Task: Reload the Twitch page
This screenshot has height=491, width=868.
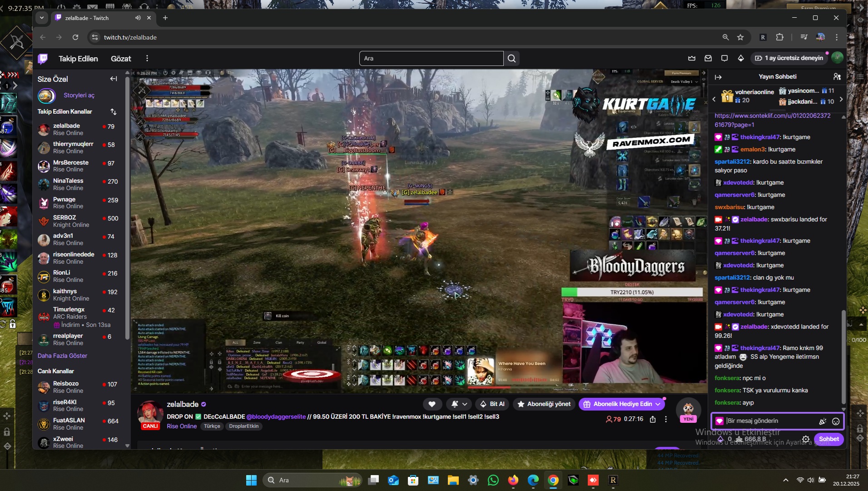Action: click(x=75, y=37)
